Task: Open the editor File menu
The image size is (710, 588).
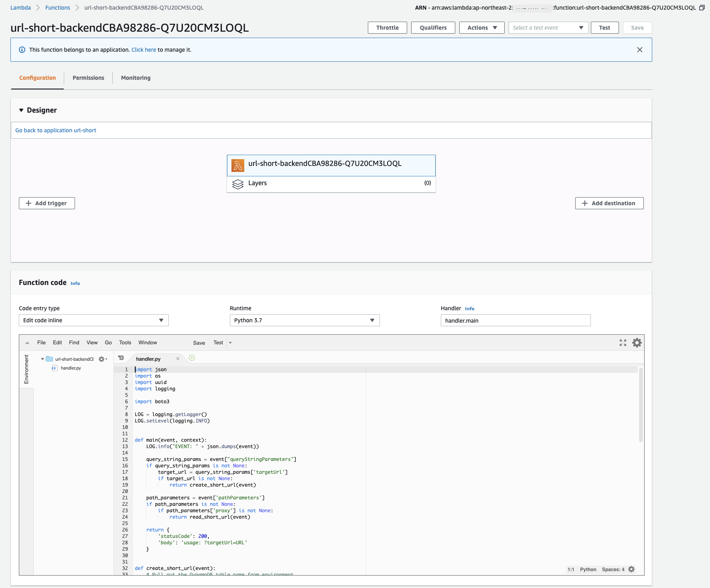Action: (41, 343)
